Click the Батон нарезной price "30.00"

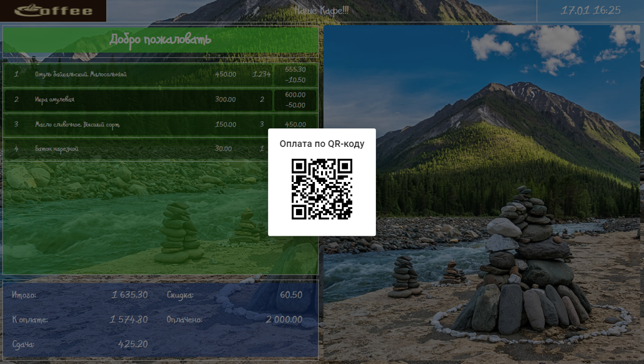[224, 149]
